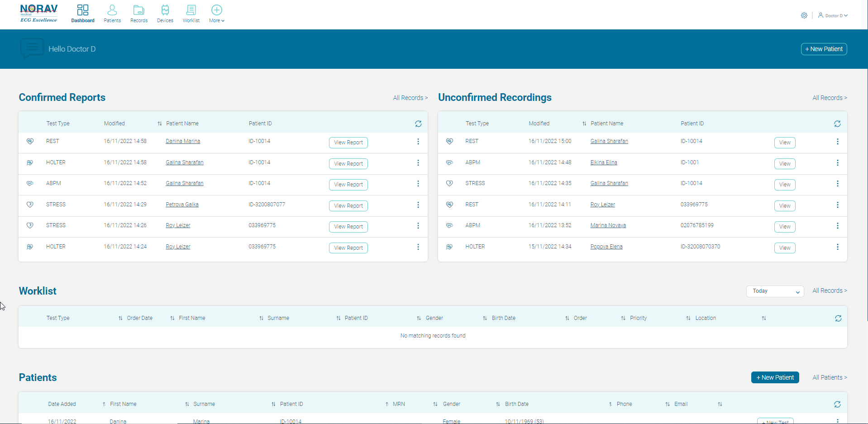Open the Devices nav icon

coord(165,14)
